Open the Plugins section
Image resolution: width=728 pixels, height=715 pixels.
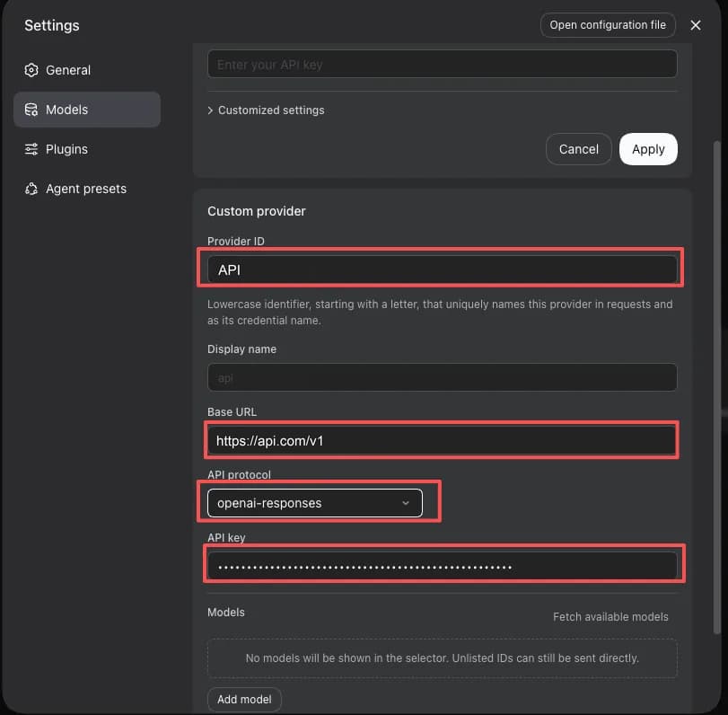point(87,149)
